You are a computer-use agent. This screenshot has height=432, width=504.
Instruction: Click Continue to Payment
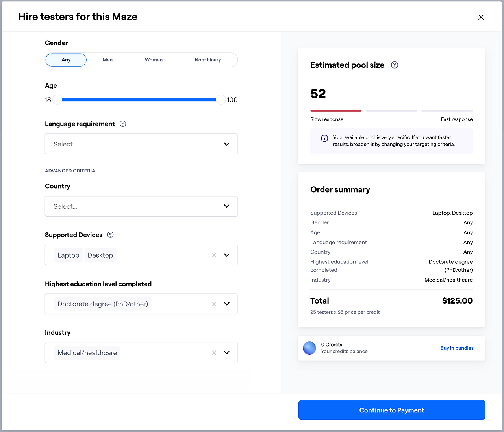pyautogui.click(x=391, y=410)
